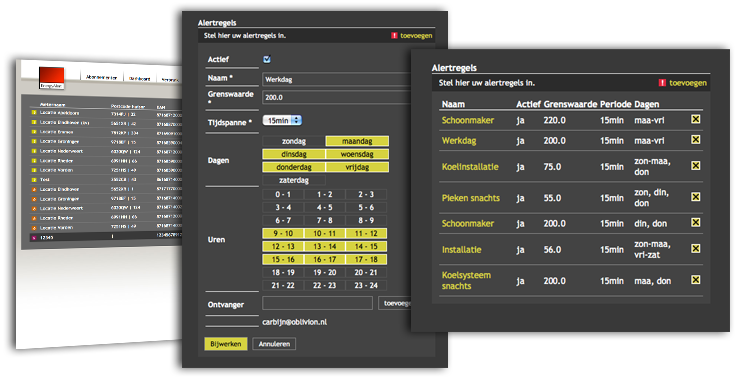Open the Koelinstallatie rule link

pyautogui.click(x=470, y=167)
